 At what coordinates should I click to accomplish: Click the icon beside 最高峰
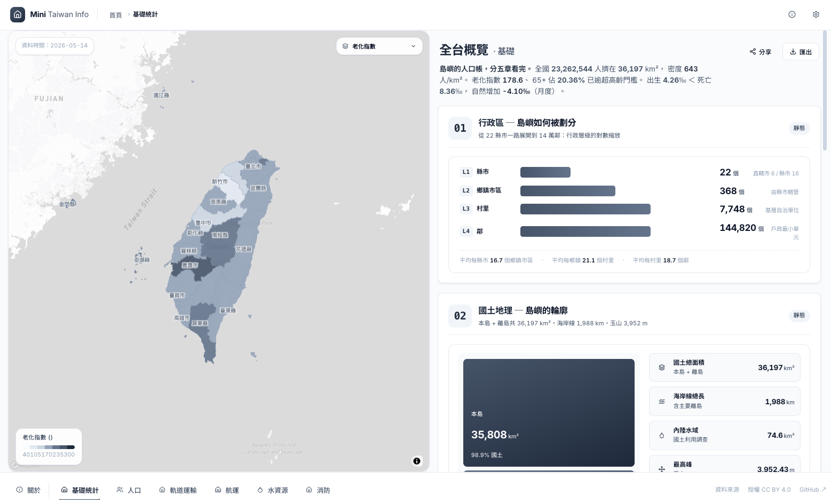click(662, 469)
